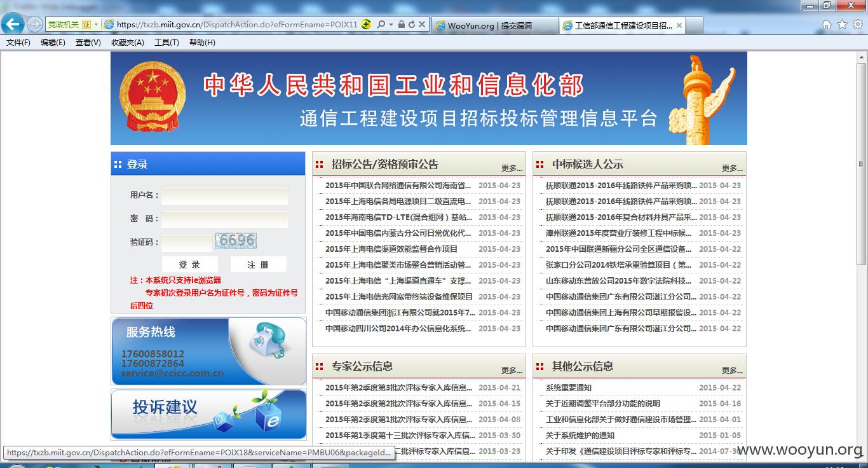Open the 查看(V) menu
The width and height of the screenshot is (868, 468).
pos(88,43)
